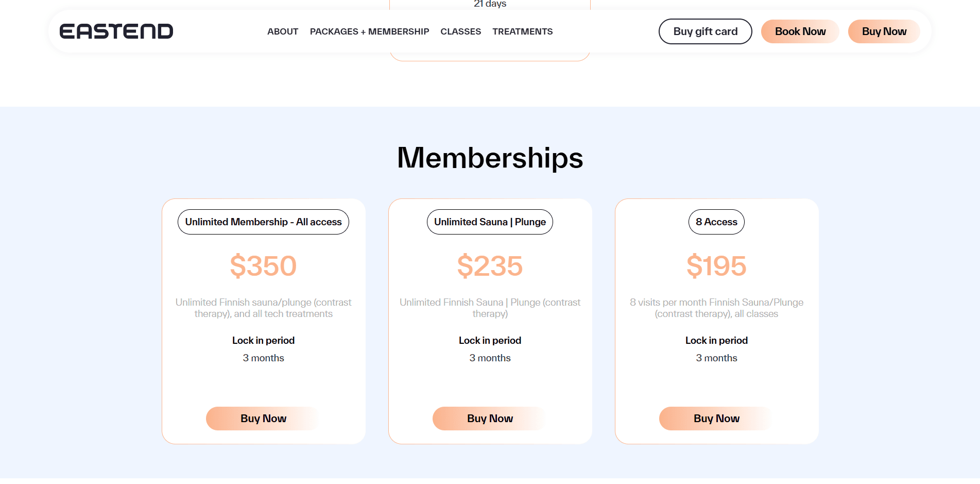Select the 8 Access badge

[x=716, y=222]
